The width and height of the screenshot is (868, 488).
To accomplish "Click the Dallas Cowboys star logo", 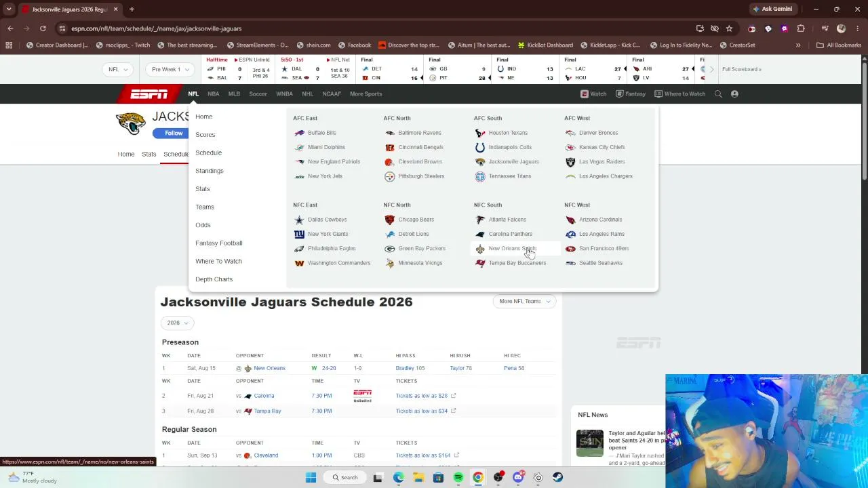I will click(x=299, y=220).
